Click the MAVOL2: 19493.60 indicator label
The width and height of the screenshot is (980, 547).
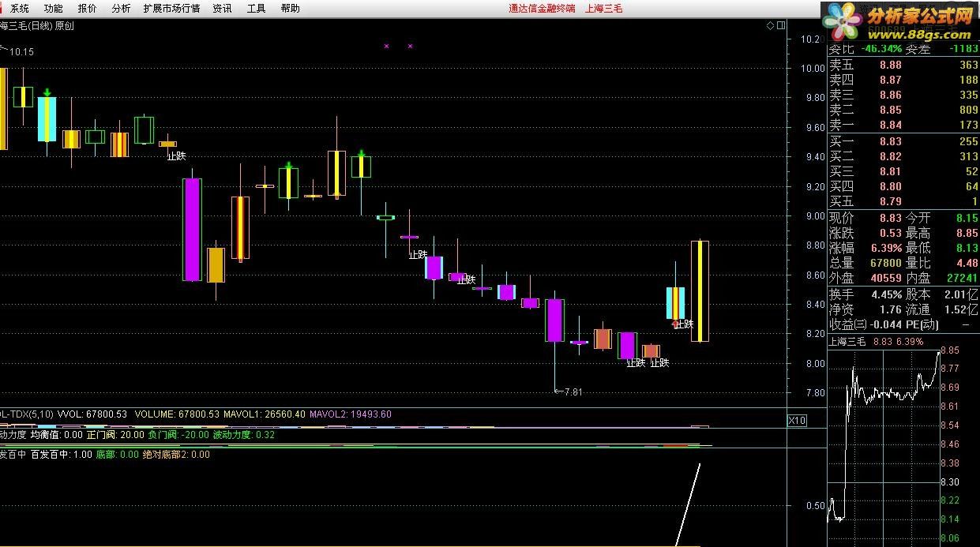coord(350,414)
